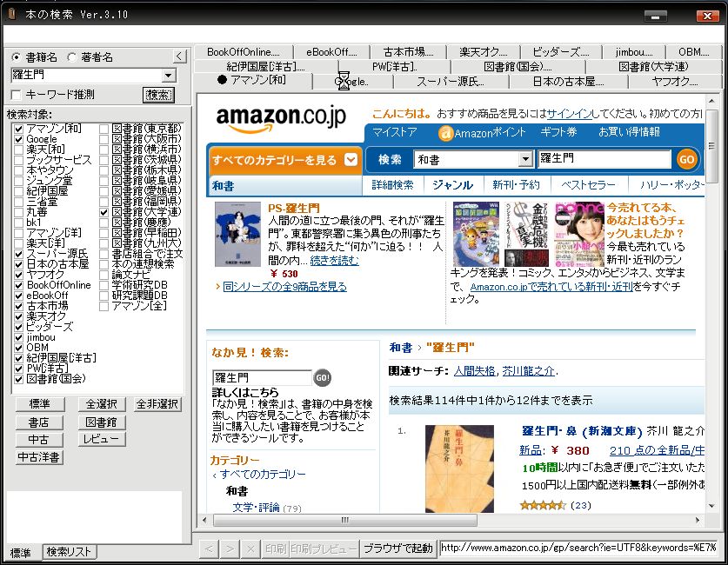
Task: Click the nonno magazine cover thumbnail
Action: [x=579, y=234]
